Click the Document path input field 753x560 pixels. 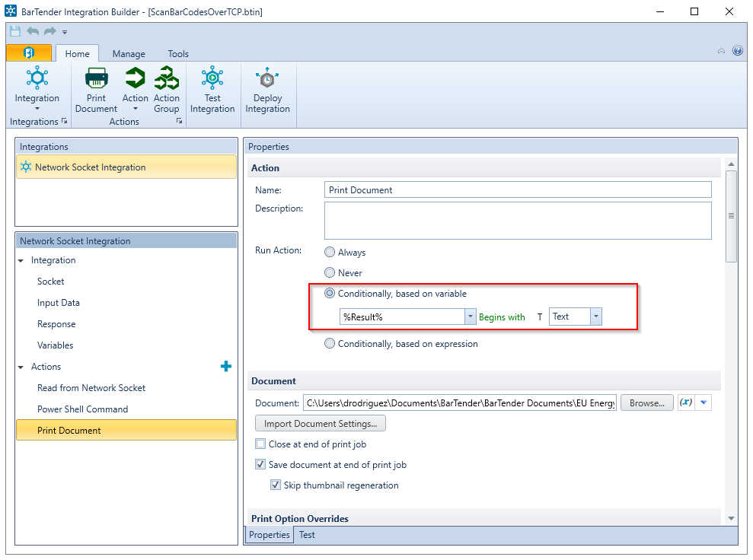click(460, 403)
